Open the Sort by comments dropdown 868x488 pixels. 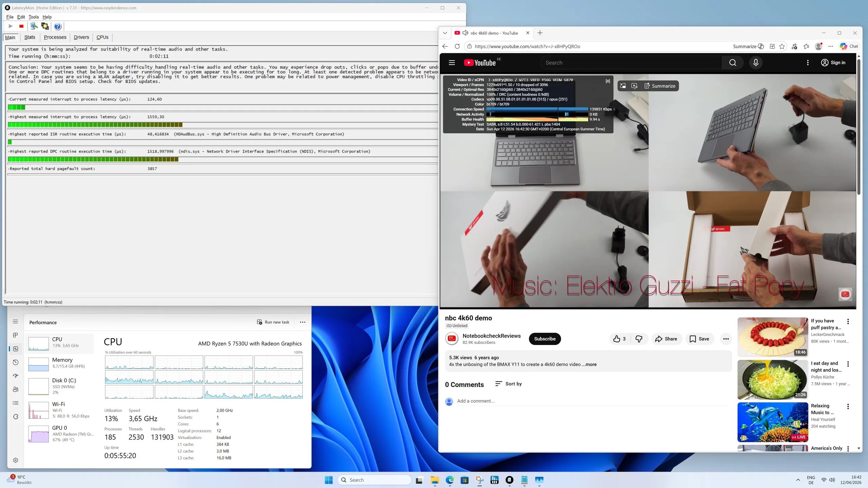coord(508,384)
